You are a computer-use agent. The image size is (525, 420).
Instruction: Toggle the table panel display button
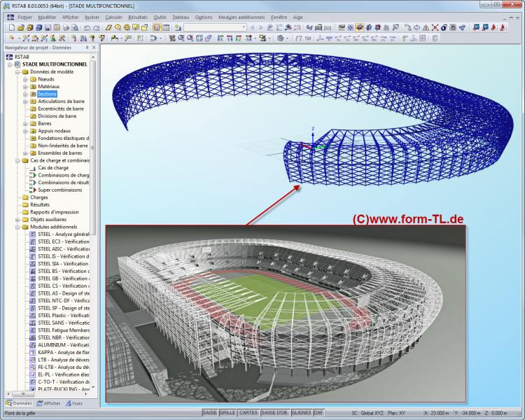pyautogui.click(x=166, y=27)
